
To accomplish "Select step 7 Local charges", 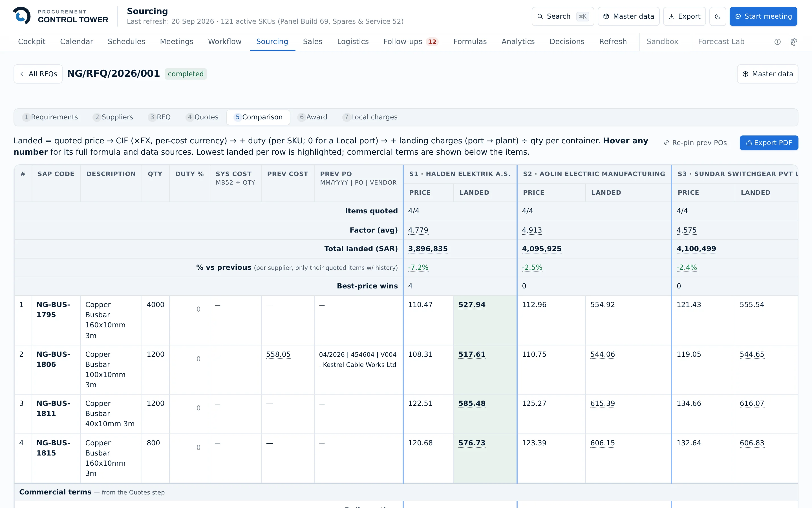I will click(x=370, y=117).
